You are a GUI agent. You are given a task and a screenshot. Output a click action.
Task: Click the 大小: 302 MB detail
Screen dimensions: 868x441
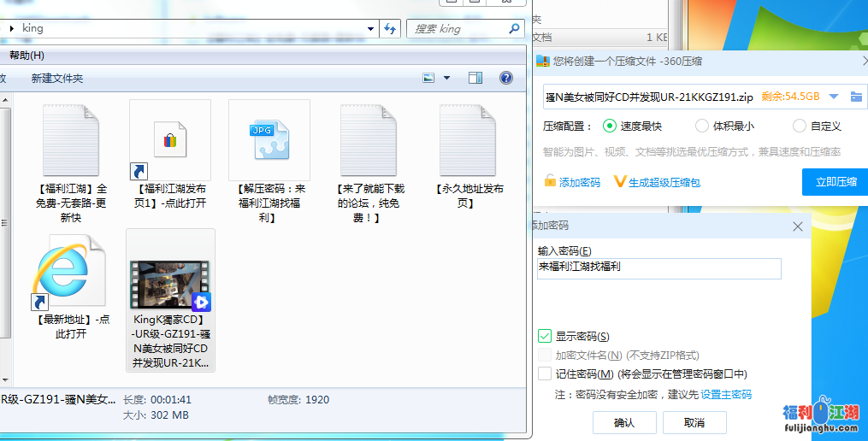pos(156,415)
